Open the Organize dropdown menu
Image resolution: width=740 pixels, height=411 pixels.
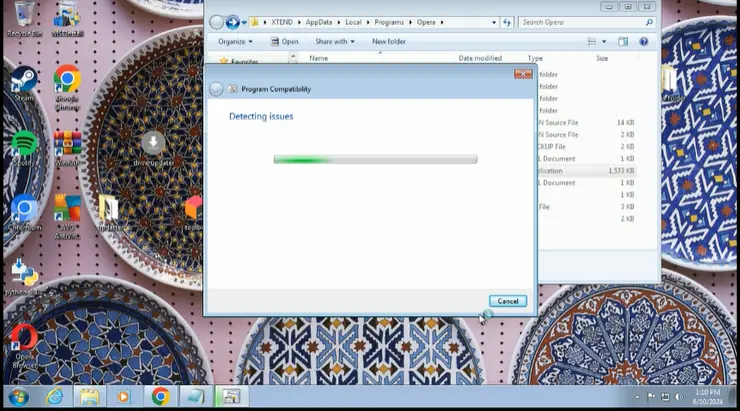pyautogui.click(x=235, y=42)
